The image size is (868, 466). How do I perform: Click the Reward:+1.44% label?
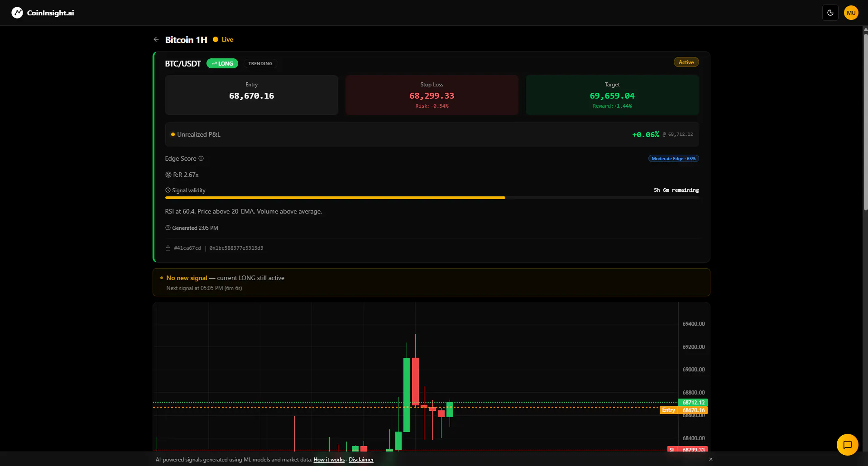point(612,106)
